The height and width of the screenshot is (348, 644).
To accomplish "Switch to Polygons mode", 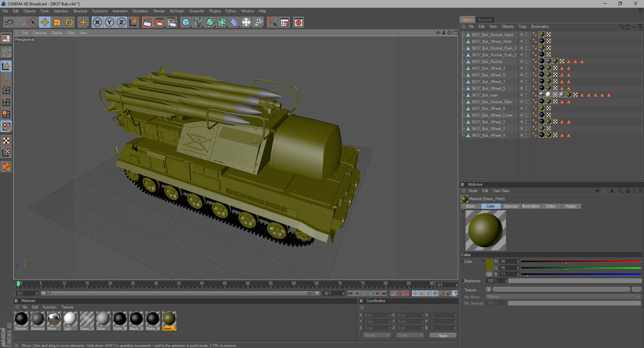I will (6, 114).
